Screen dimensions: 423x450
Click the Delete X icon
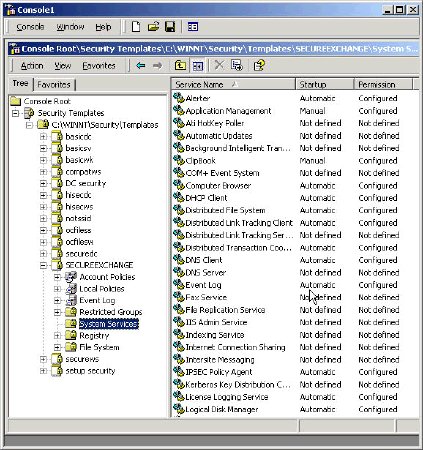(219, 65)
